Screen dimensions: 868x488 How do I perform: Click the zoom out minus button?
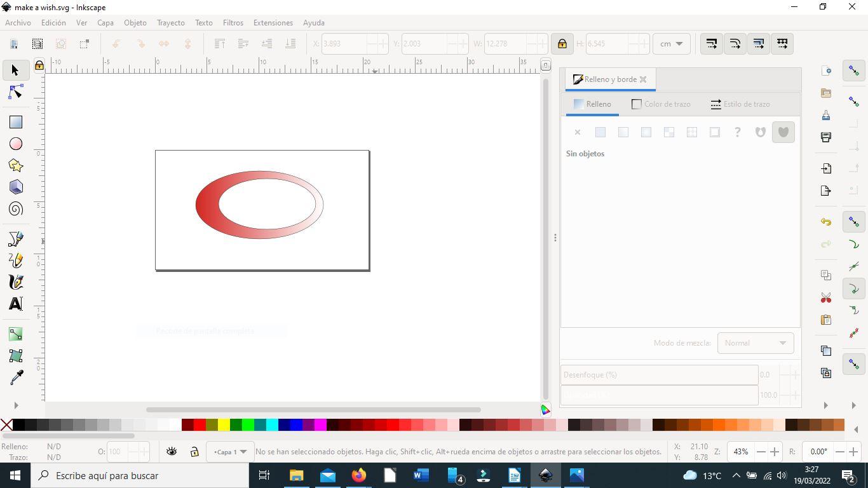761,452
